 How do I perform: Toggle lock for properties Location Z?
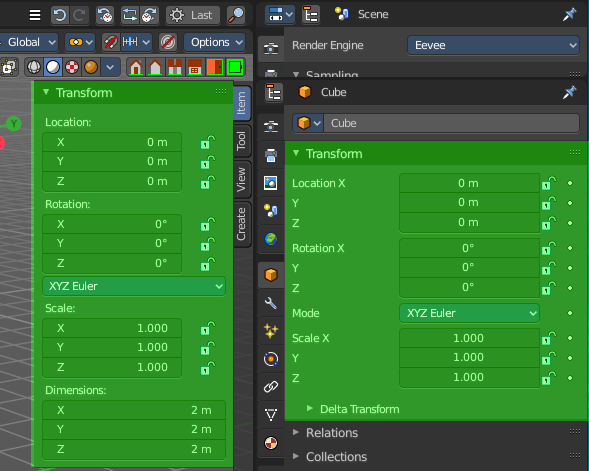point(549,223)
